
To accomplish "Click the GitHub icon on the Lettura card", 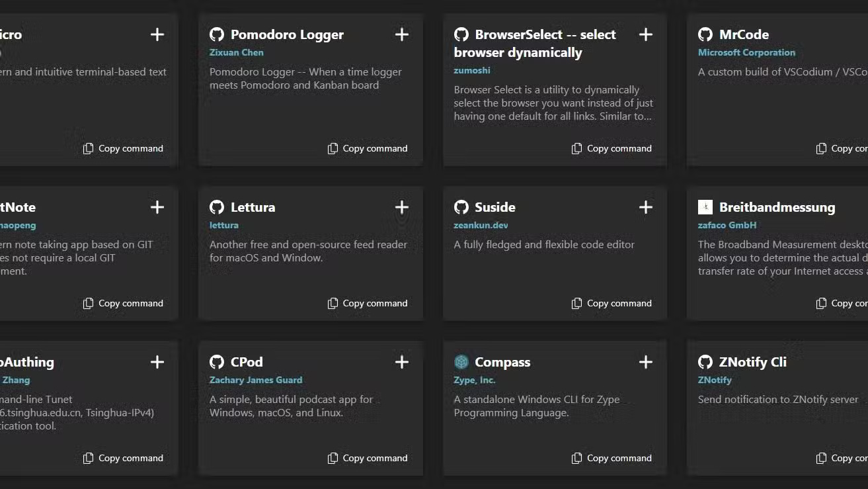I will [217, 207].
